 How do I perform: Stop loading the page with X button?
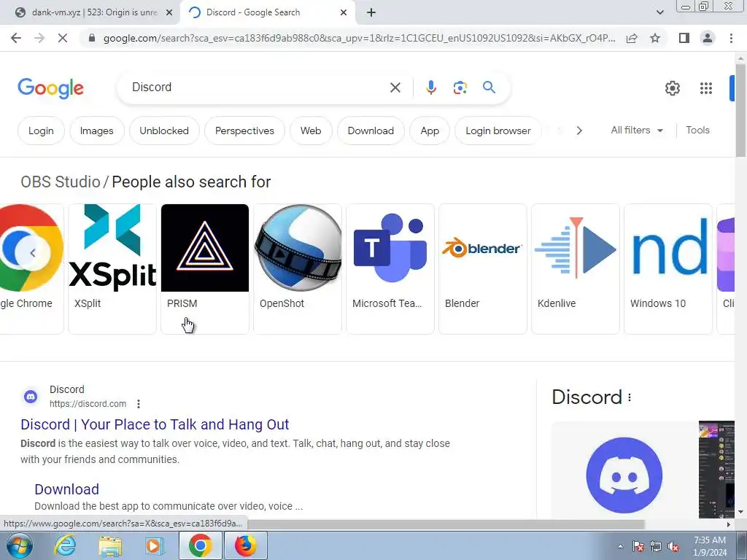tap(63, 38)
